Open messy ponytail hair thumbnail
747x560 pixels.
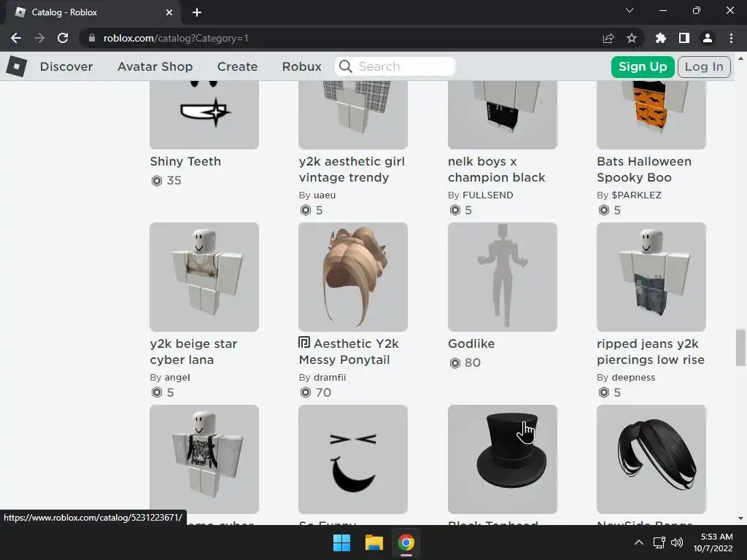point(353,277)
